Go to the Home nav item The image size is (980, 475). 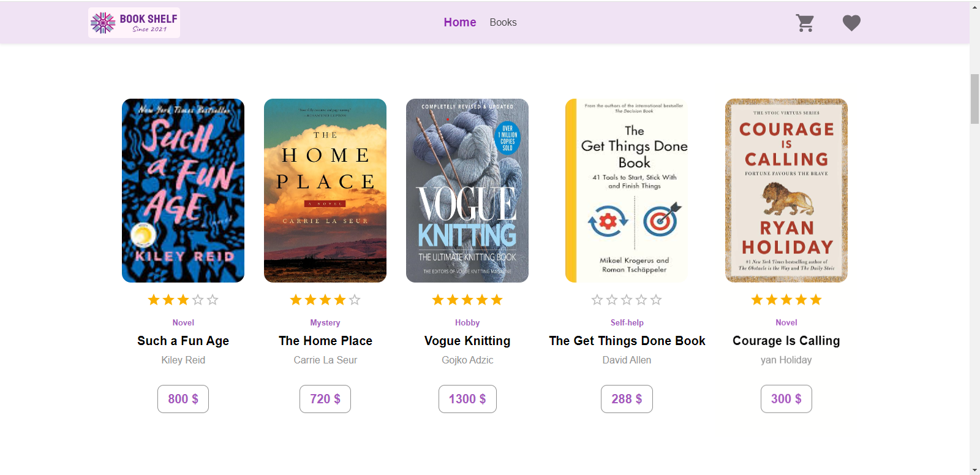[460, 22]
